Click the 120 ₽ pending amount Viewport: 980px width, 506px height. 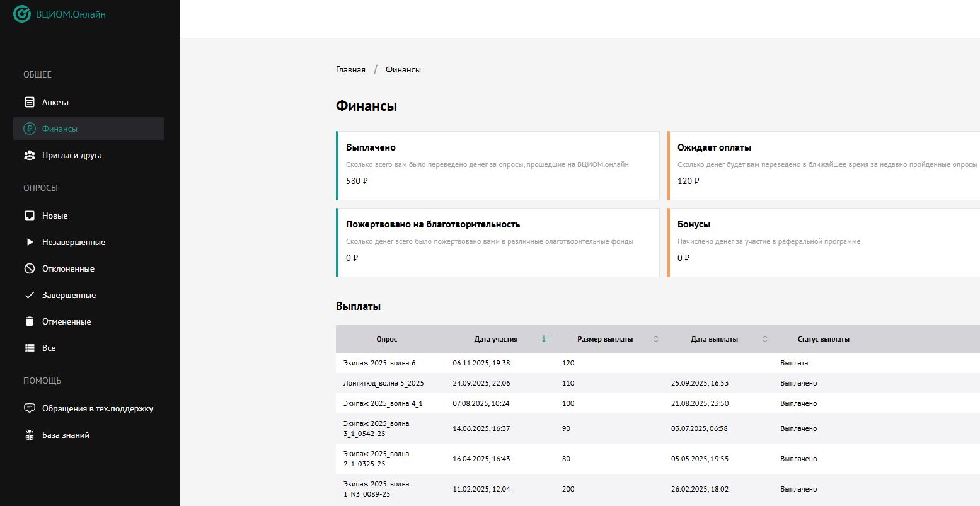[x=688, y=181]
